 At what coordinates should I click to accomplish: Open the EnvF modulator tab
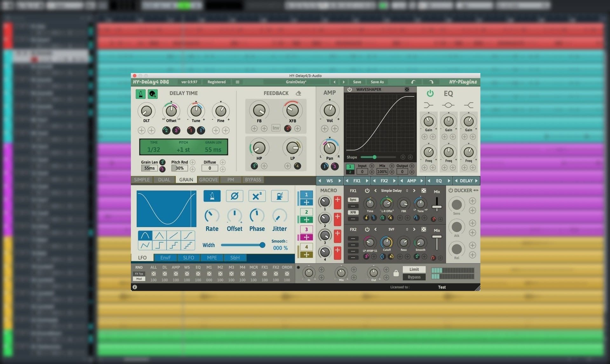tap(165, 258)
